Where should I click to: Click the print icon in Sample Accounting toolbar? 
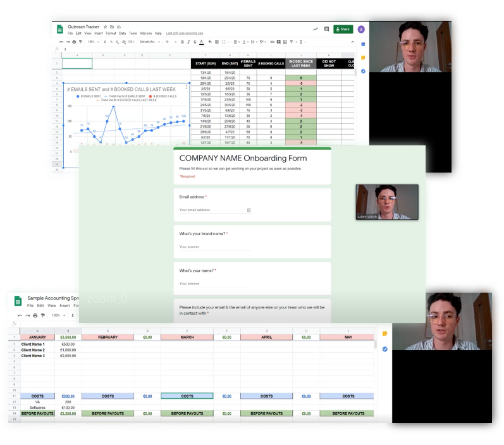(36, 315)
